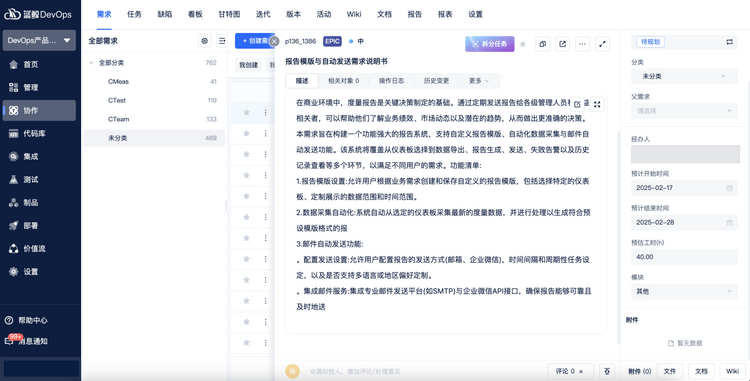
Task: Open the 操作日志 tab
Action: pos(391,81)
